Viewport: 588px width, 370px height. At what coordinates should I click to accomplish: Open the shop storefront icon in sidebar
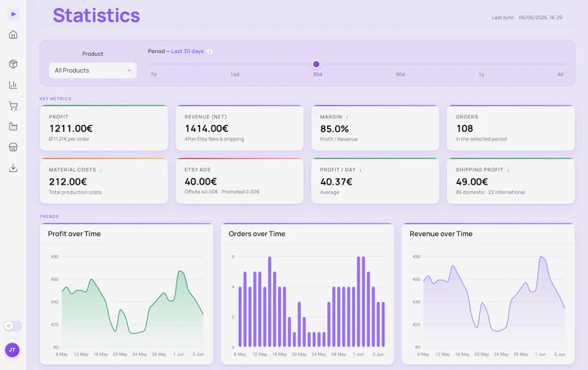click(x=13, y=147)
